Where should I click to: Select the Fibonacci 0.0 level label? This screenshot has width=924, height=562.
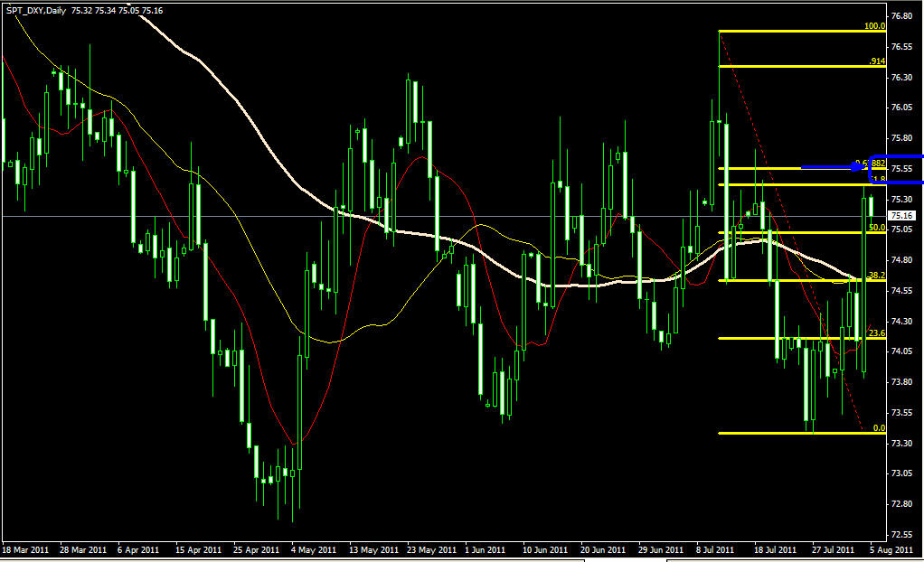[879, 428]
